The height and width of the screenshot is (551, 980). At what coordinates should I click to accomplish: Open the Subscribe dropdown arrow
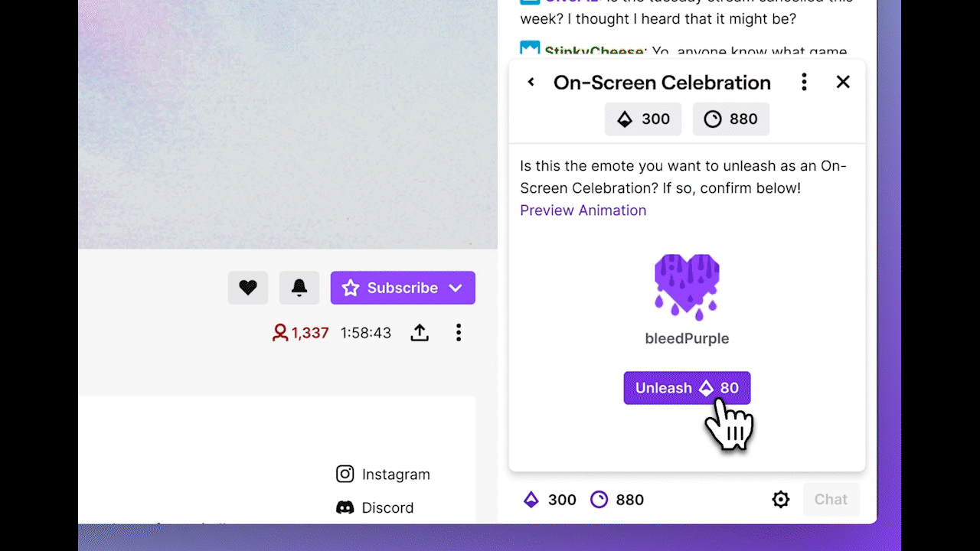[456, 288]
